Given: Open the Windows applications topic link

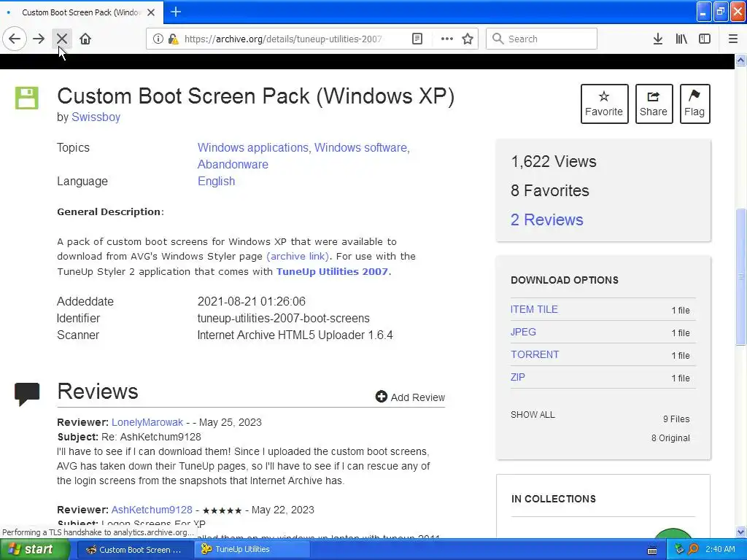Looking at the screenshot, I should click(252, 147).
